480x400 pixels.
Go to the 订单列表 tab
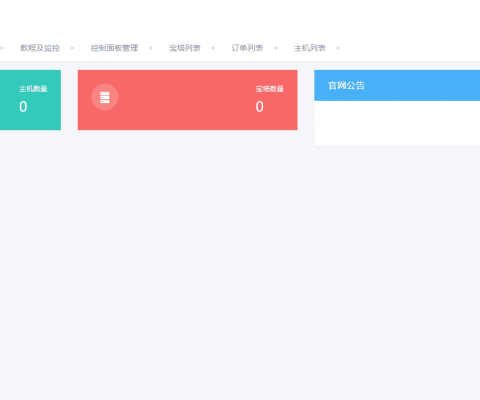[x=247, y=48]
